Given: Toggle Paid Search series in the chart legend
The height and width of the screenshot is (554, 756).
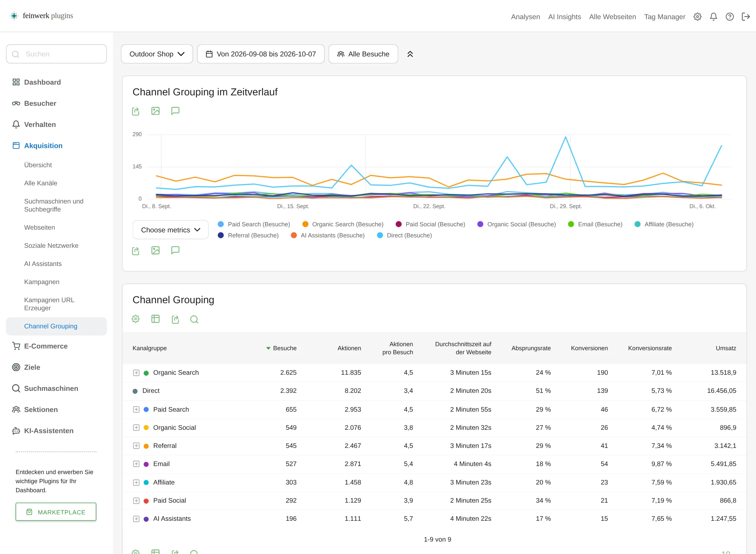Looking at the screenshot, I should (x=254, y=224).
